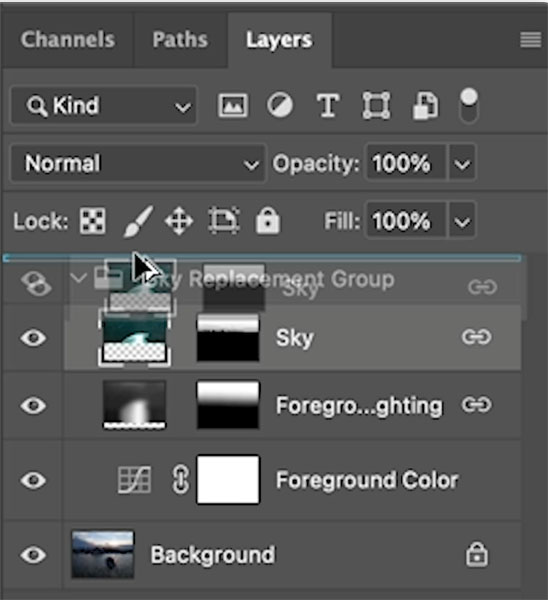Click Foreground Color curves adjustment icon
548x600 pixels.
pyautogui.click(x=134, y=479)
